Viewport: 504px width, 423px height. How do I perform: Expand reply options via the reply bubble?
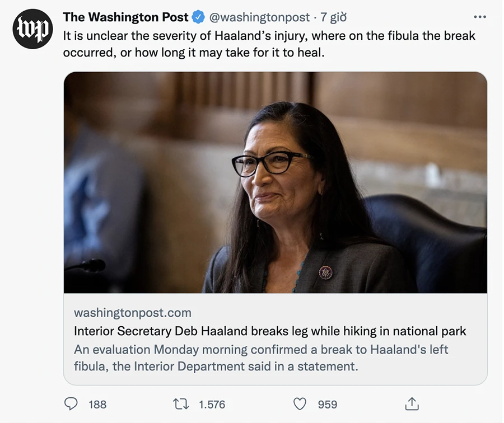[71, 404]
